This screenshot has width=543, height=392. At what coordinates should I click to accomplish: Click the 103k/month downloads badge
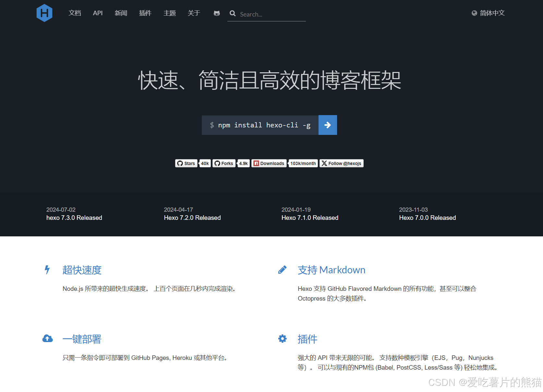(x=303, y=163)
